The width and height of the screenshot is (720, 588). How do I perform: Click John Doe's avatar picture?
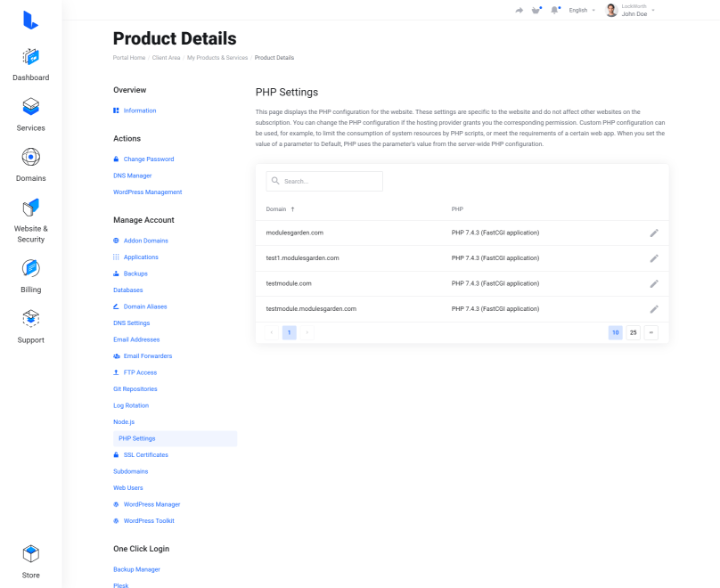611,10
